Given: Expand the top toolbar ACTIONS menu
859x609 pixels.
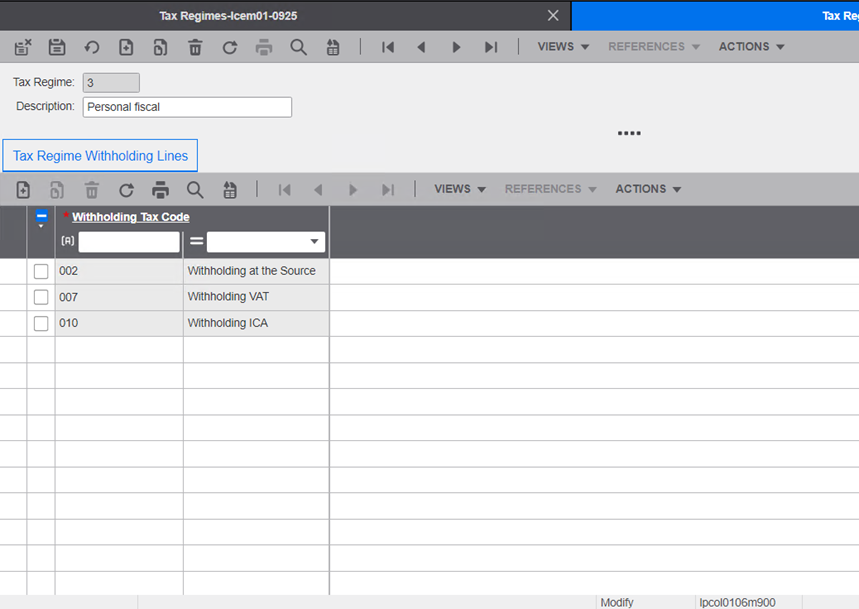Looking at the screenshot, I should 751,47.
